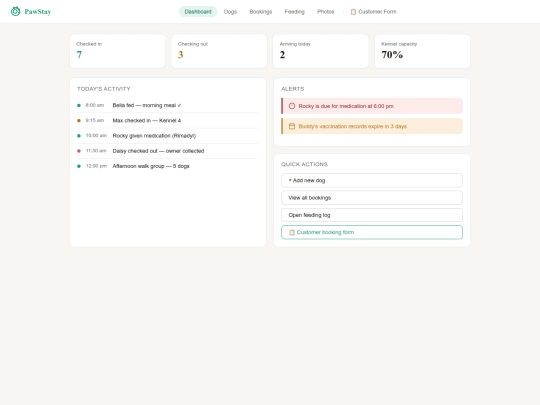The image size is (540, 405).
Task: Click the calendar icon in Buddy's vaccination alert
Action: pyautogui.click(x=292, y=126)
